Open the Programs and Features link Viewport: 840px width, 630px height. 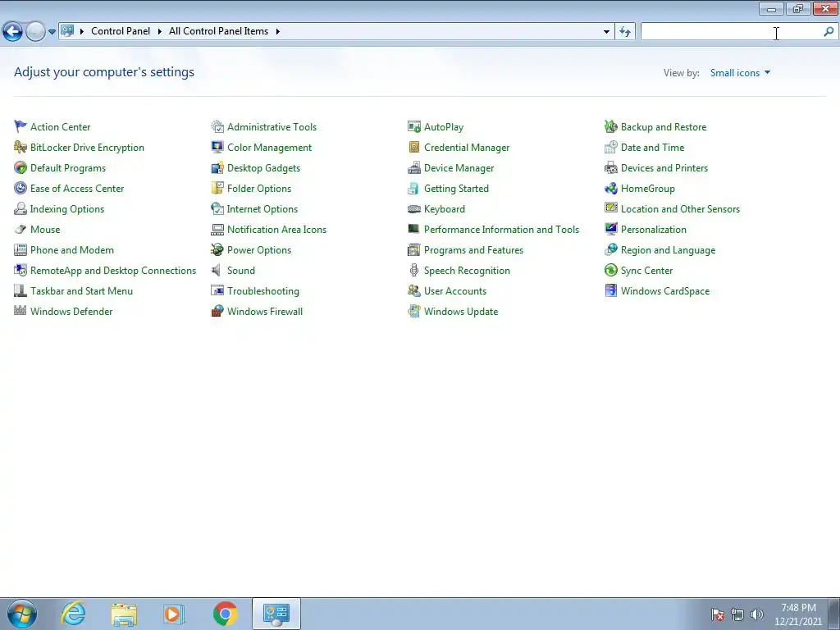click(x=473, y=250)
